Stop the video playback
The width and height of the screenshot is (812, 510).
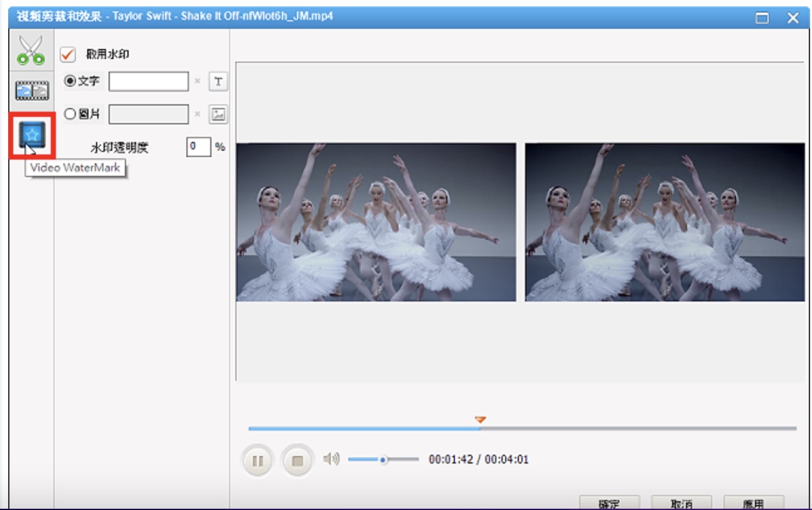297,461
